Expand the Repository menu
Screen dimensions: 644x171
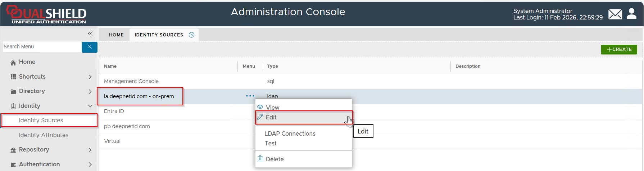coord(90,150)
